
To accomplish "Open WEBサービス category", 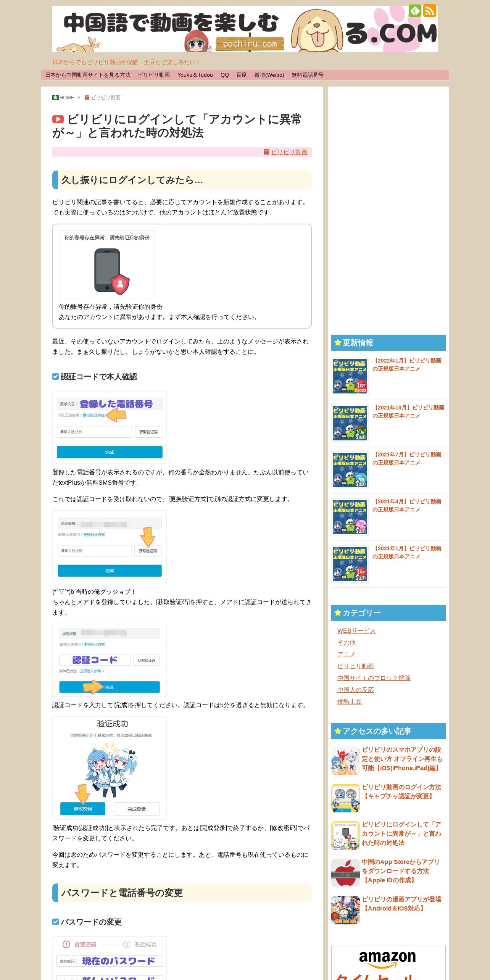I will coord(356,631).
